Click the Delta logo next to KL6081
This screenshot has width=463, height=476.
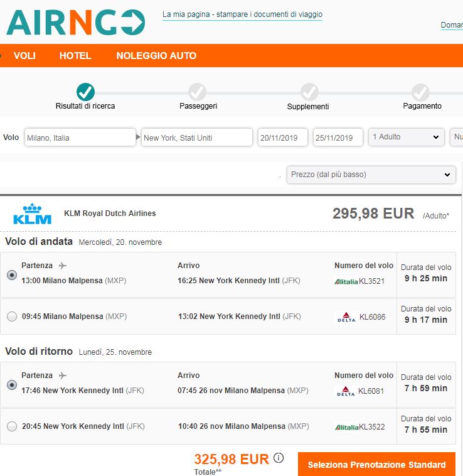(346, 391)
